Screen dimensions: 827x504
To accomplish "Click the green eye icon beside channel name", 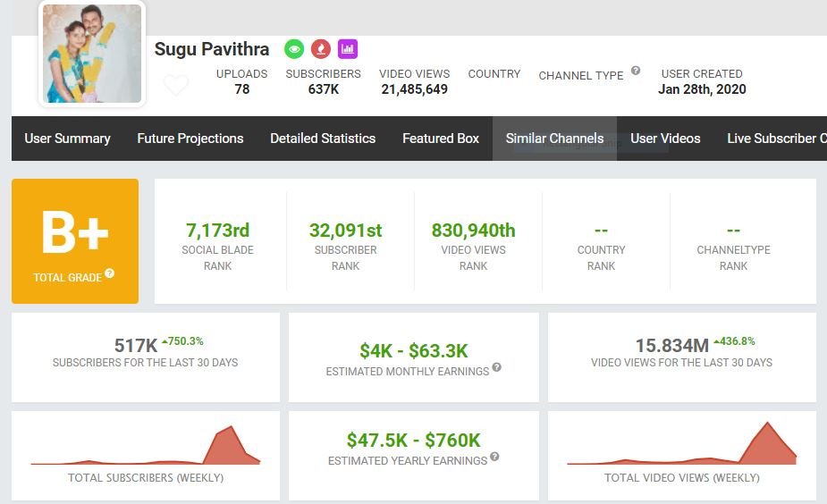I will pyautogui.click(x=294, y=49).
